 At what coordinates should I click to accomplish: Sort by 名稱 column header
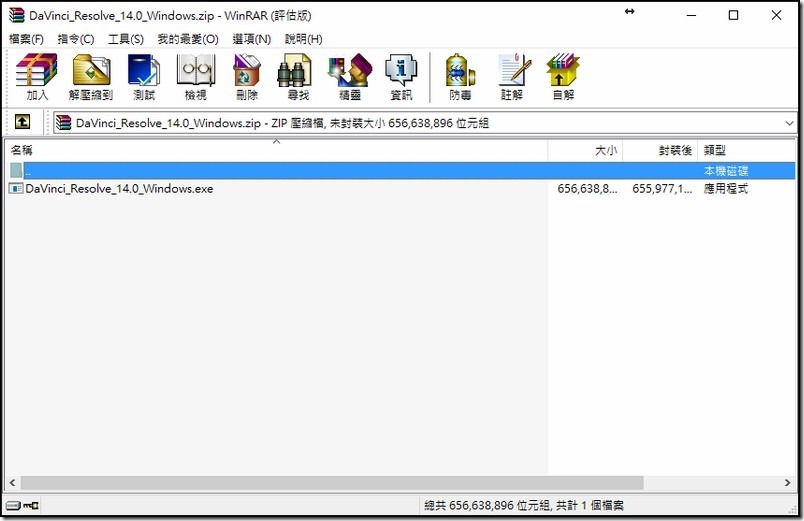pos(276,150)
